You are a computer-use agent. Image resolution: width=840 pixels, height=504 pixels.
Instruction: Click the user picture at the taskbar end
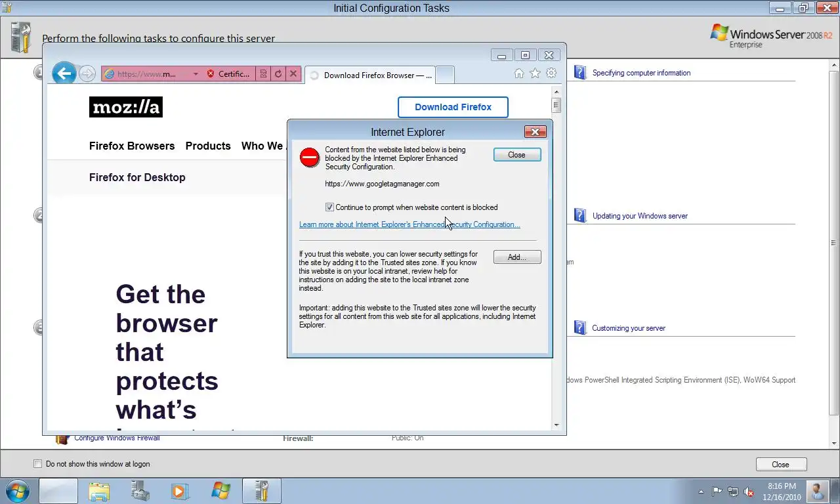[817, 492]
